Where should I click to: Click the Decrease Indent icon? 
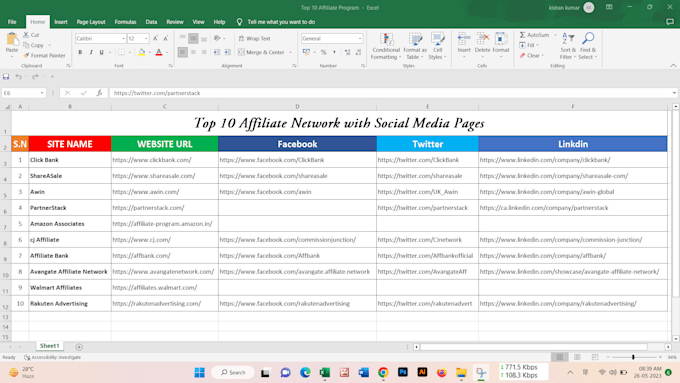pos(216,52)
